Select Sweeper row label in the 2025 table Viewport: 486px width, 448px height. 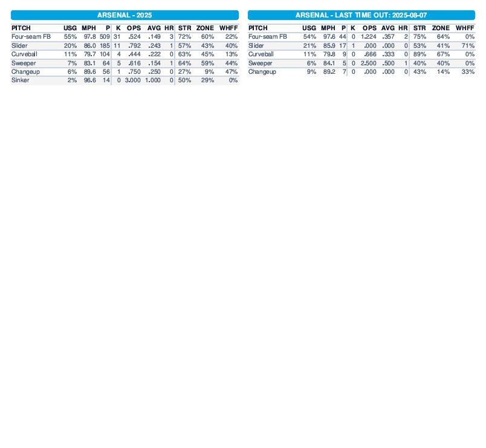24,63
